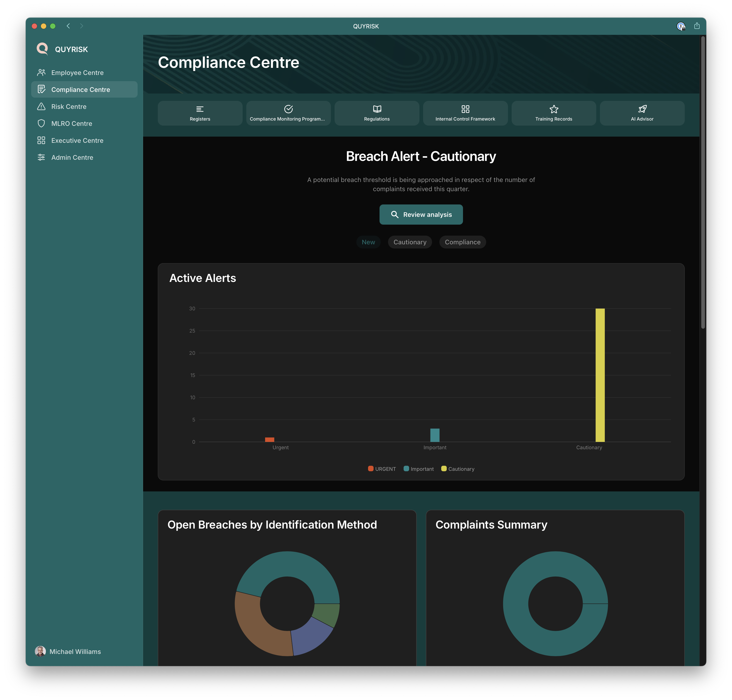Go back with the left chevron arrow
This screenshot has height=700, width=732.
pos(68,26)
